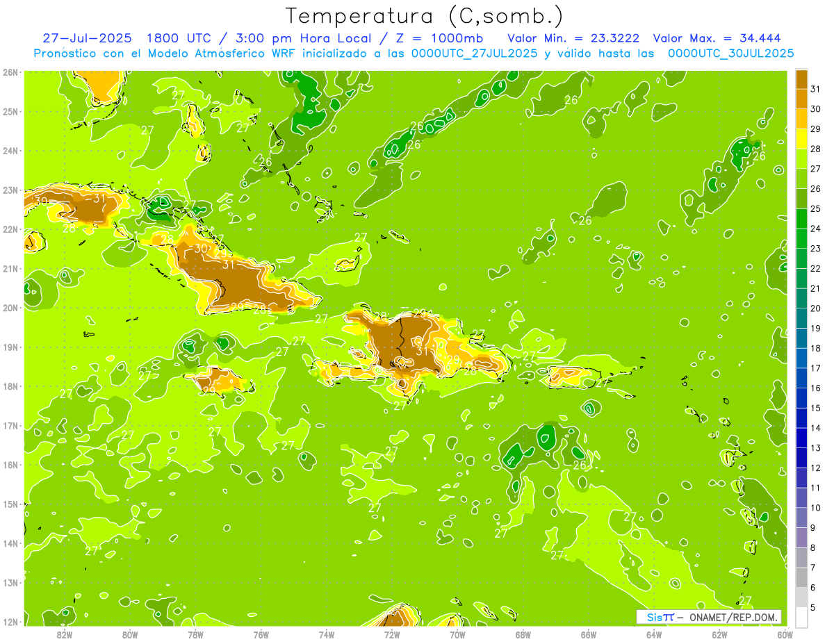The image size is (834, 644).
Task: Select the 'Z = 1000mb' level text
Action: tap(439, 38)
